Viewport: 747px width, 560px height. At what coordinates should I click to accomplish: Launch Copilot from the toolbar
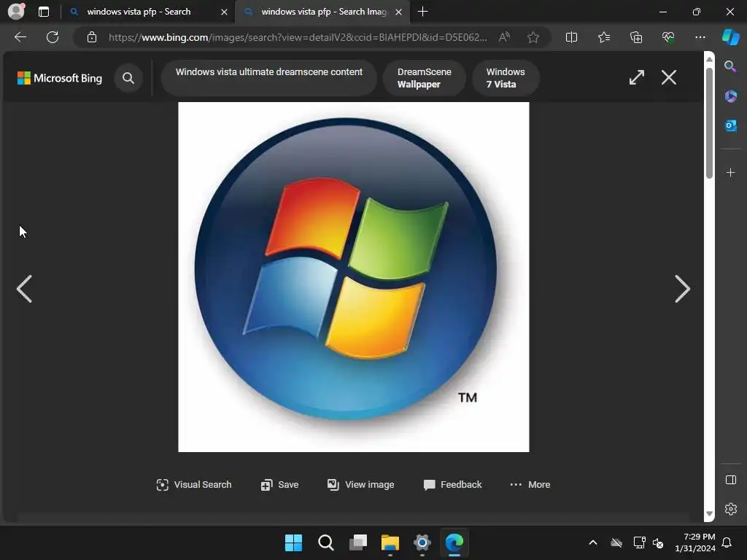pos(730,37)
